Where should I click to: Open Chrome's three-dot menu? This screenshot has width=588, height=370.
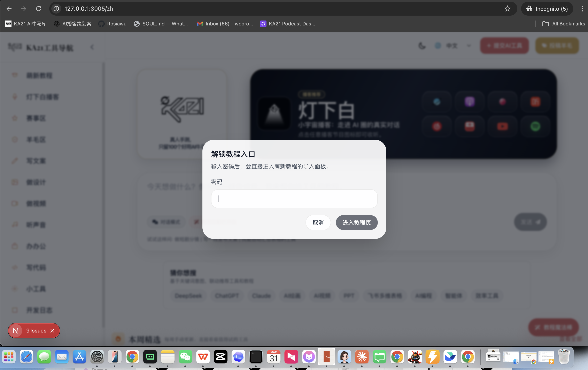pyautogui.click(x=582, y=9)
